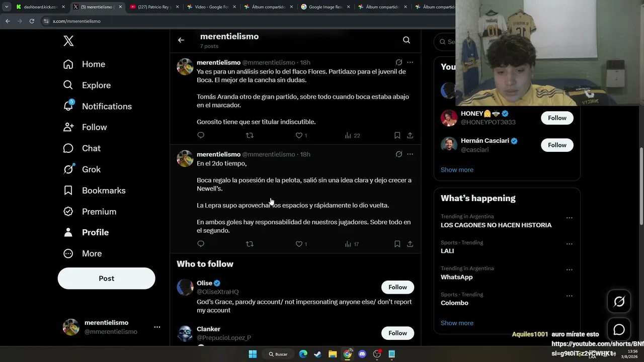The width and height of the screenshot is (644, 362).
Task: Open the Follow sidebar item
Action: [x=85, y=128]
